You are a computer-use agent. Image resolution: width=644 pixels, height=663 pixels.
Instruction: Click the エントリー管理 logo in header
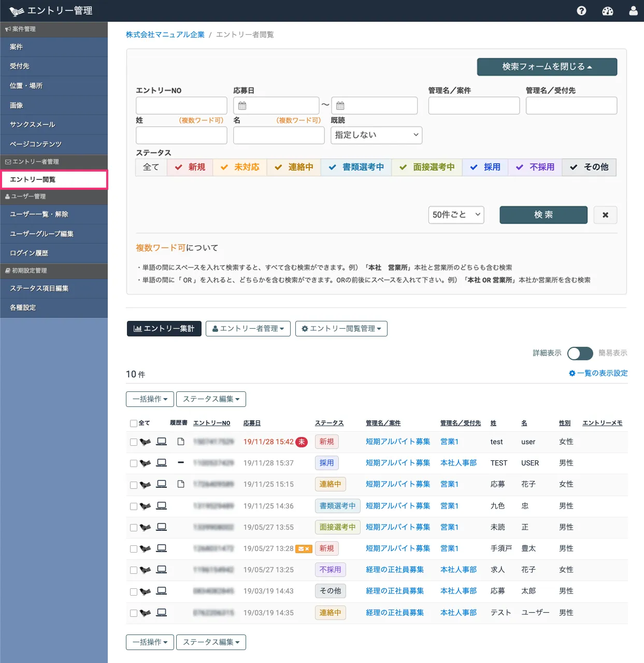(x=51, y=11)
